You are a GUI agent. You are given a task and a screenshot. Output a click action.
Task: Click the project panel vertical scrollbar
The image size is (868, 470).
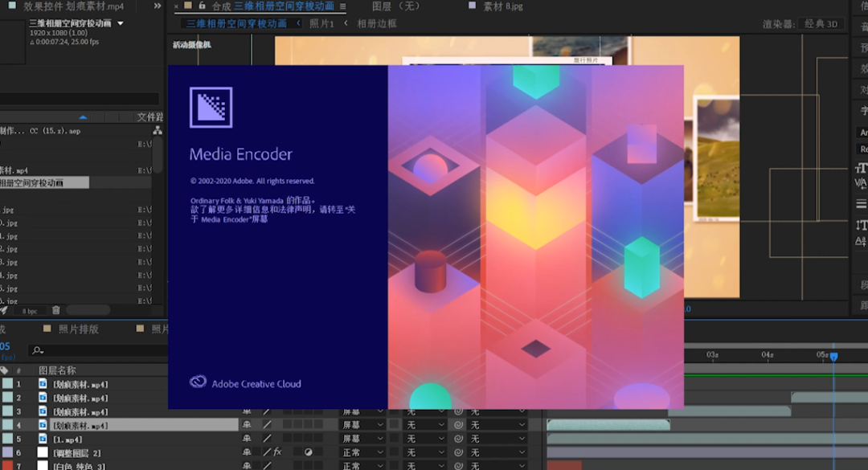coord(158,155)
